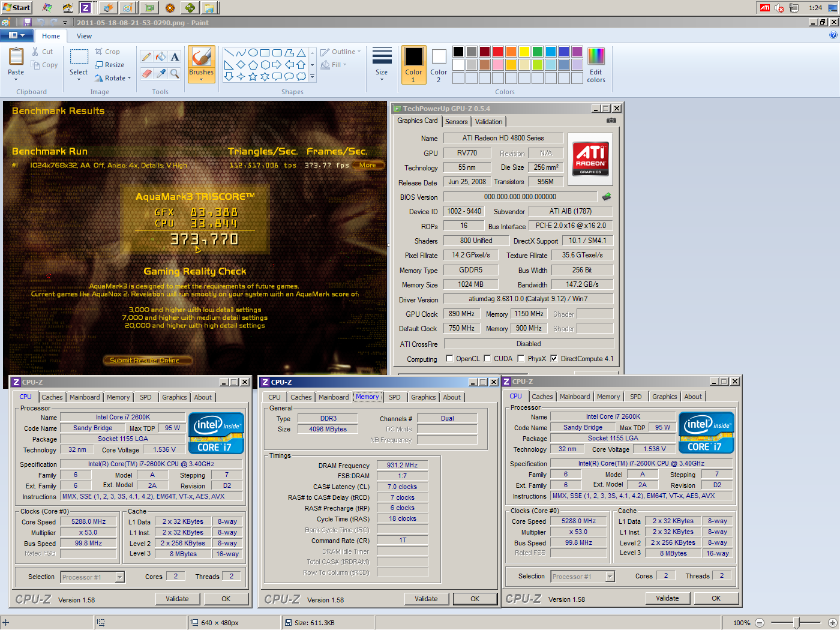The height and width of the screenshot is (630, 840).
Task: Click Validate button in left CPU-Z window
Action: (177, 599)
